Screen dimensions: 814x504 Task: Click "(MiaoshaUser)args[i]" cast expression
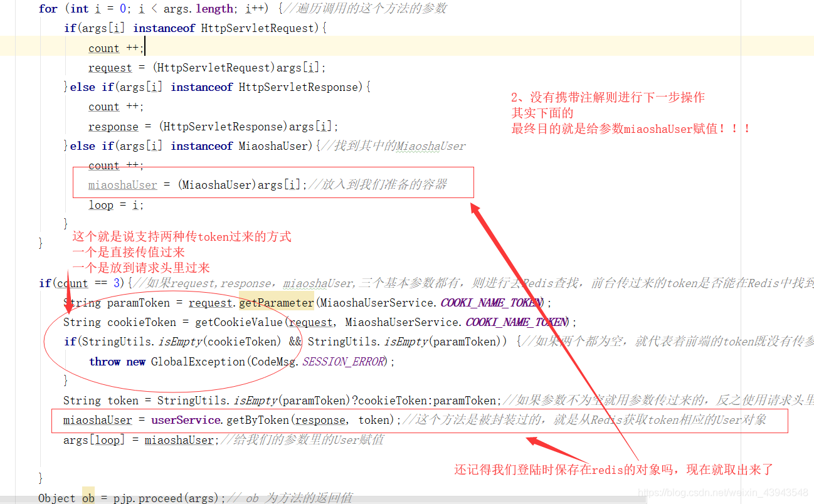point(240,185)
